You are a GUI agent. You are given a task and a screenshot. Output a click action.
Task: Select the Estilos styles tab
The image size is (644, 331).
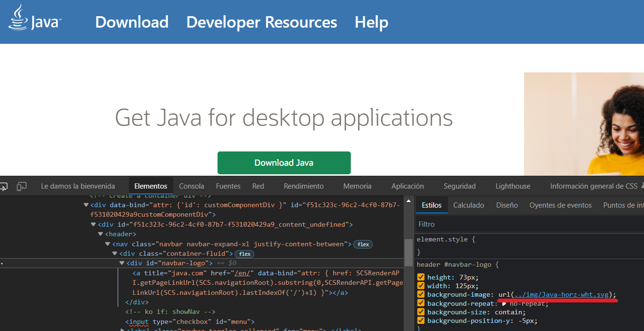tap(432, 205)
